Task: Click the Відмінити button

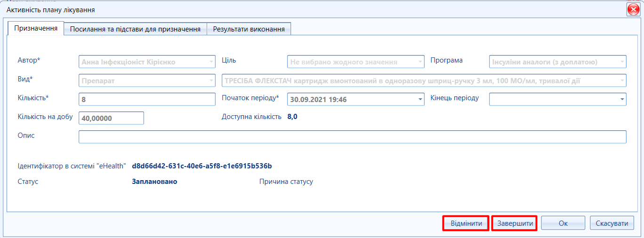Action: [x=466, y=223]
